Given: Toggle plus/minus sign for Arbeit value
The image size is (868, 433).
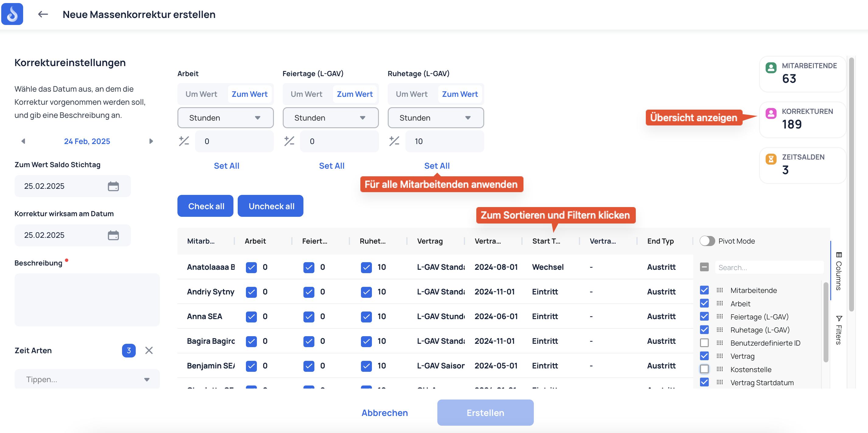Looking at the screenshot, I should point(184,141).
